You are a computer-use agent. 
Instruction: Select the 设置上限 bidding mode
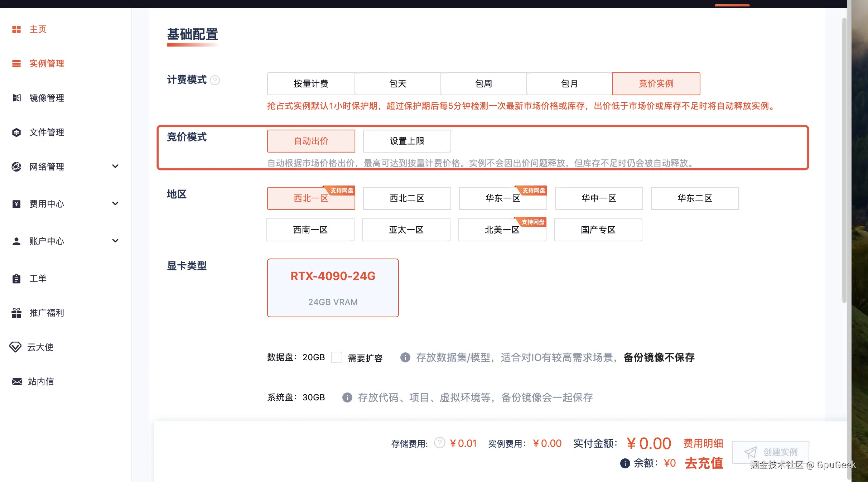[407, 141]
